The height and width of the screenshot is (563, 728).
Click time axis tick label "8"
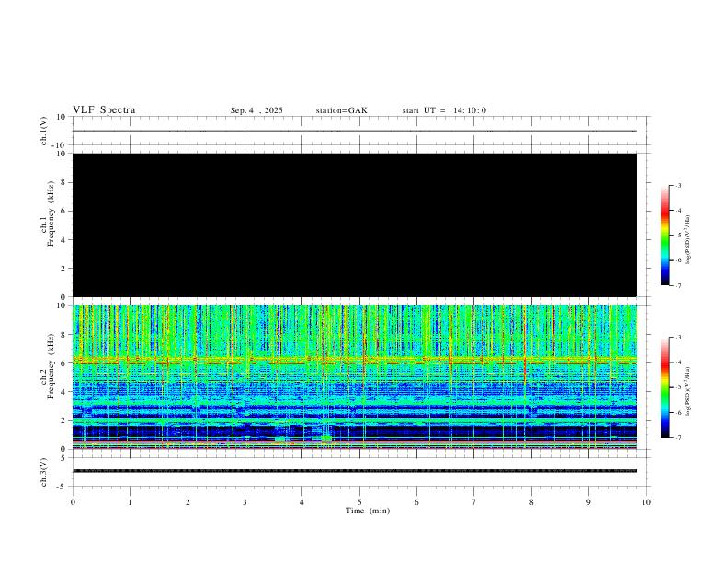pyautogui.click(x=531, y=502)
